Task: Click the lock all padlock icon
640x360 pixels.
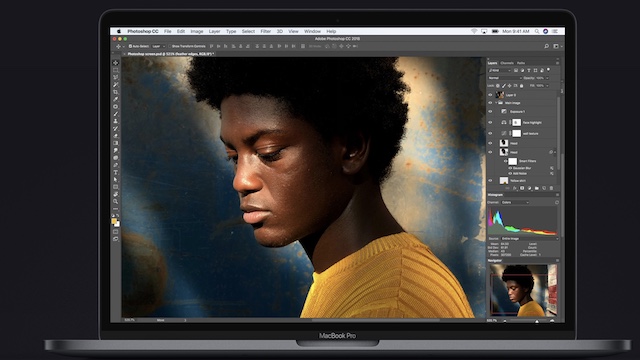Action: [522, 86]
